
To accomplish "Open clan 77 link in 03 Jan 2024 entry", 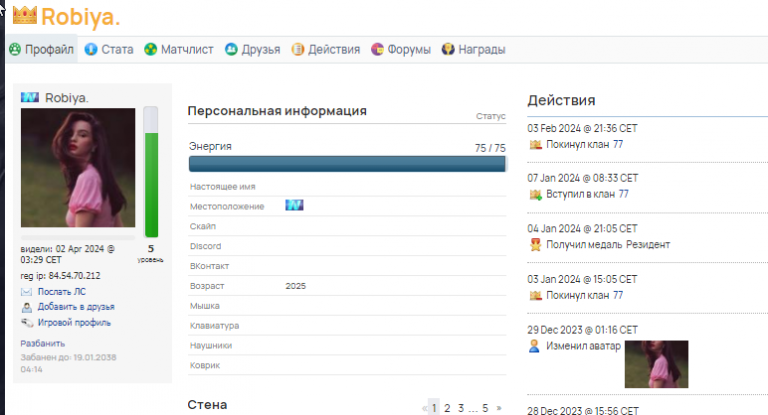I will click(618, 295).
